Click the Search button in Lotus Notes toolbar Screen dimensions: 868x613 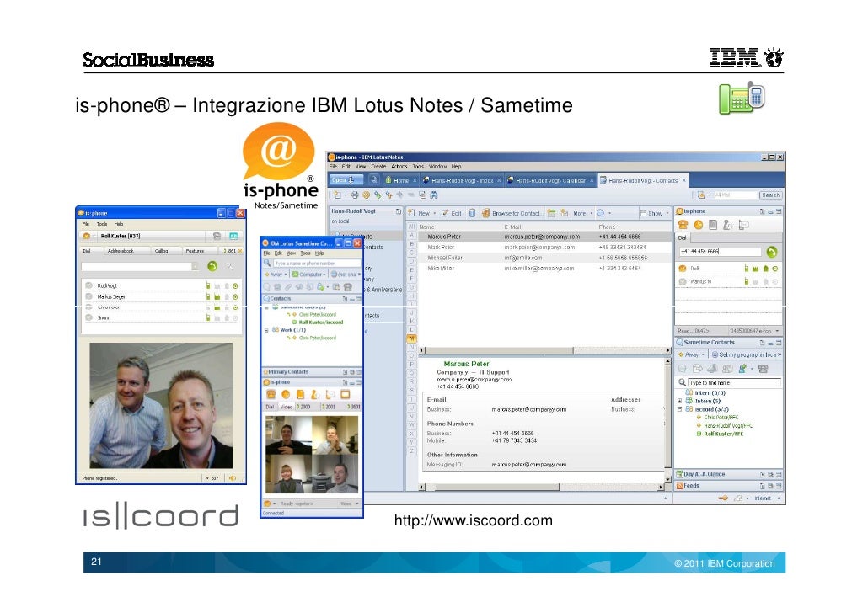pyautogui.click(x=770, y=195)
